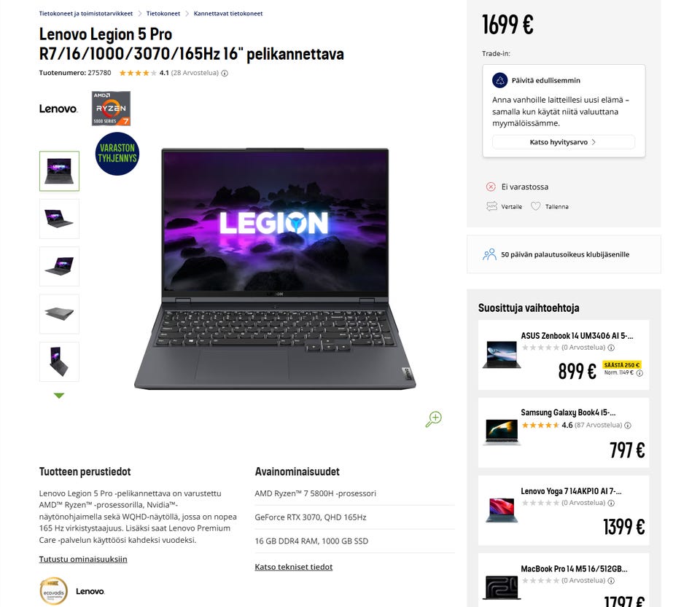Open the Katso tekniset tiedot link
Screen dimensions: 700x607
(294, 567)
